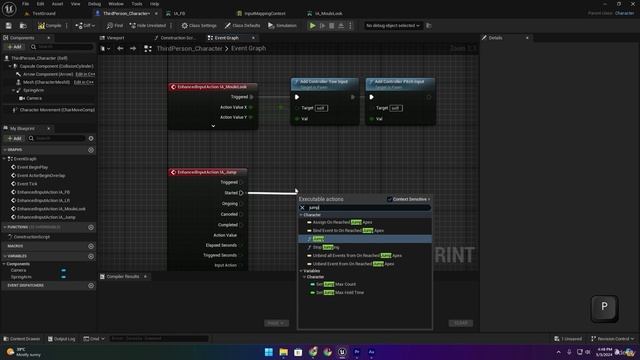640x360 pixels.
Task: Open the Diff dropdown
Action: tap(85, 26)
